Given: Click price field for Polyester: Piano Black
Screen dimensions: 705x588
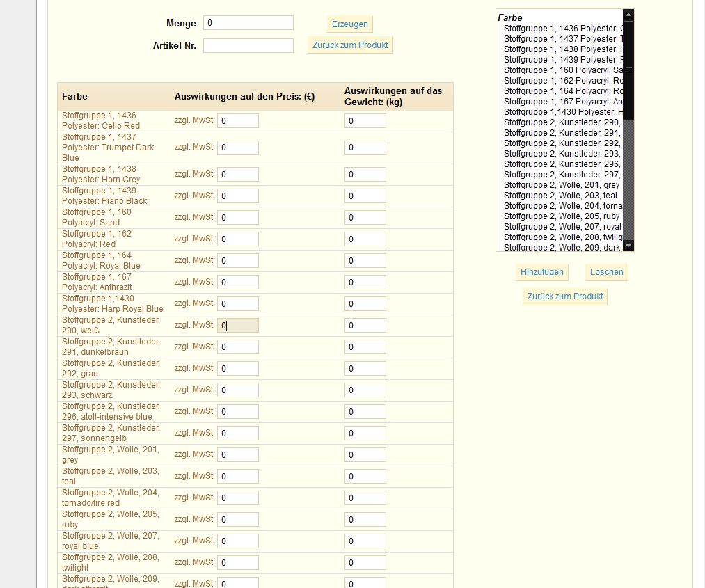Looking at the screenshot, I should pyautogui.click(x=238, y=196).
